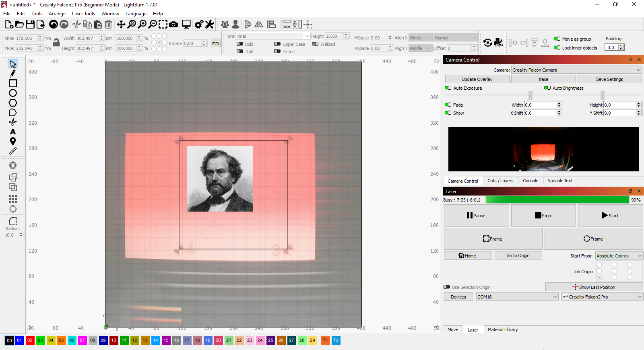
Task: Open a project with the folder icon
Action: point(19,25)
